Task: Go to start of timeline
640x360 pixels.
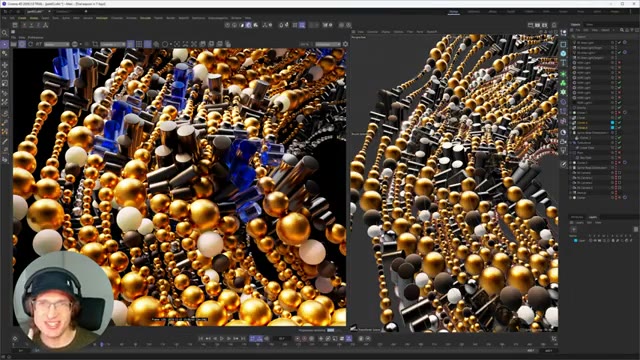Action: [201, 338]
